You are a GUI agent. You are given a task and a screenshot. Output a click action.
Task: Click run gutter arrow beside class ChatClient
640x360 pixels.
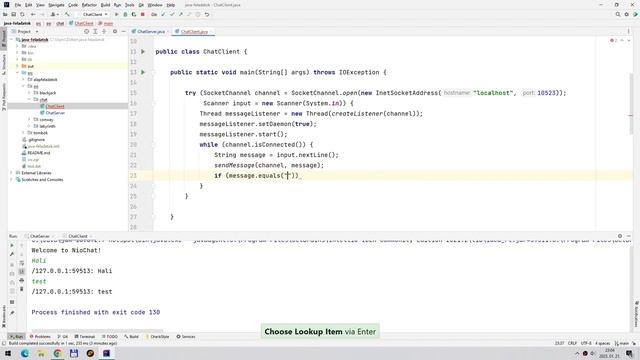pos(143,51)
